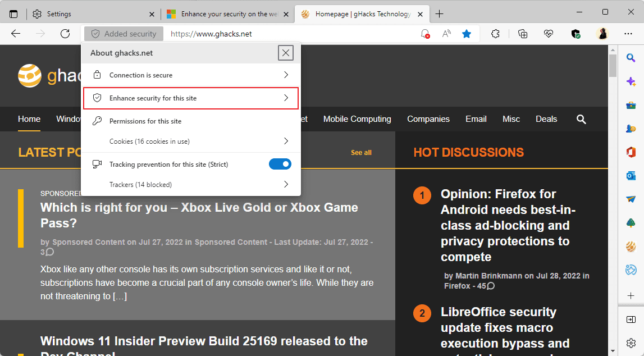Click the URL address field
This screenshot has width=644, height=356.
pos(292,34)
